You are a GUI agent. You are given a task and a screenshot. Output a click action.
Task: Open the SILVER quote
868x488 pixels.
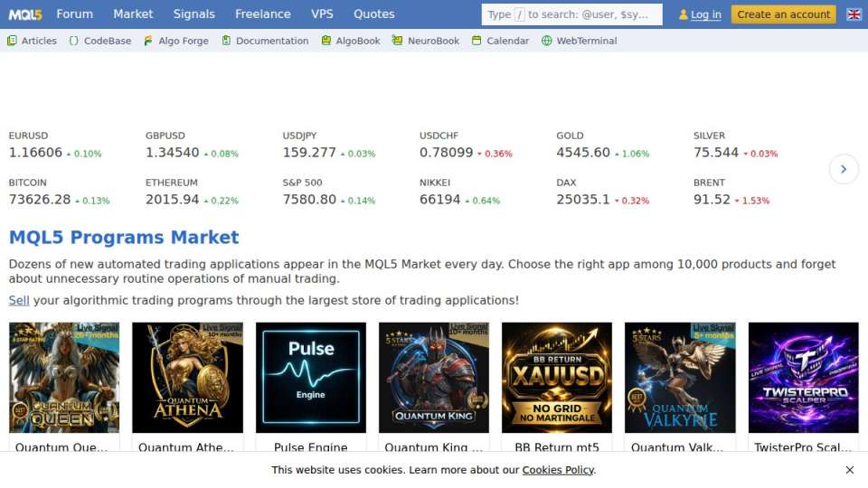736,145
